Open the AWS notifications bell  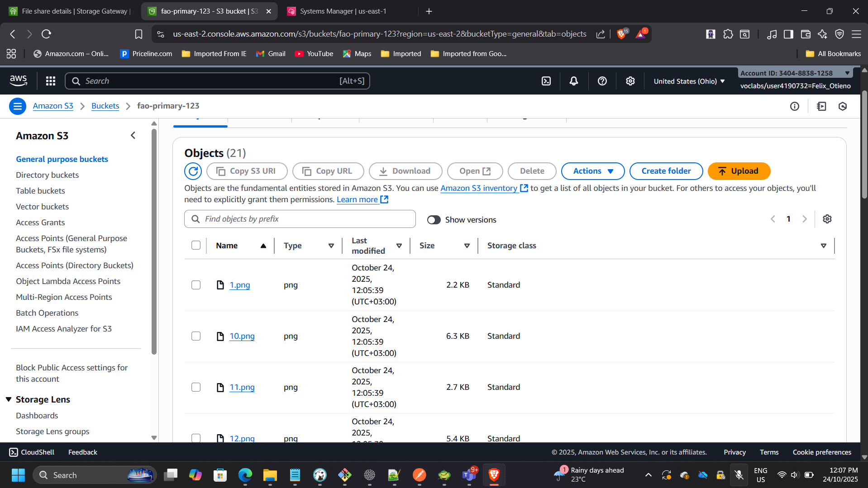pyautogui.click(x=573, y=81)
